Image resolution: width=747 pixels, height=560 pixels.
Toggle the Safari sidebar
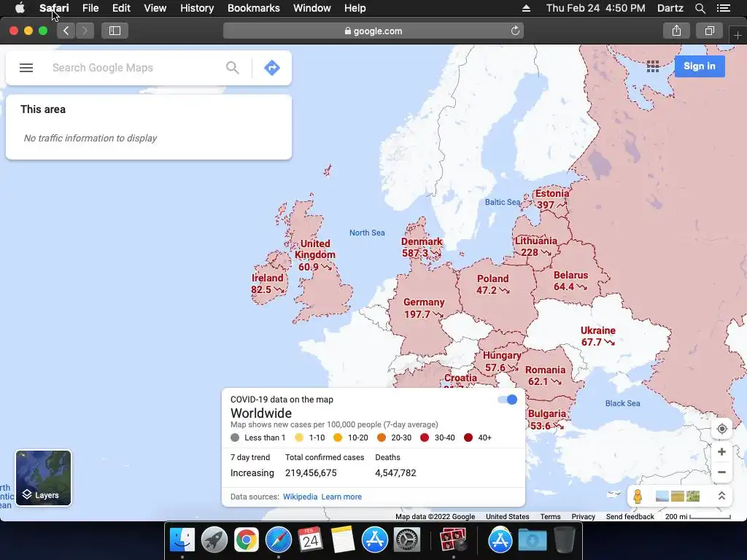(x=115, y=31)
